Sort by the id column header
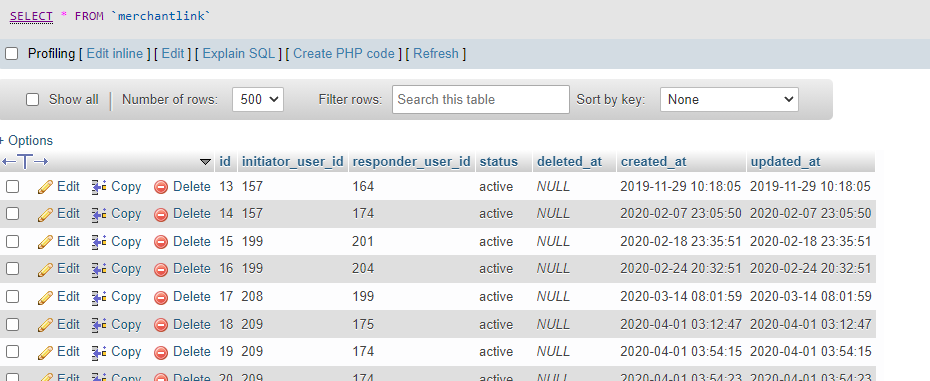The image size is (930, 381). point(225,161)
